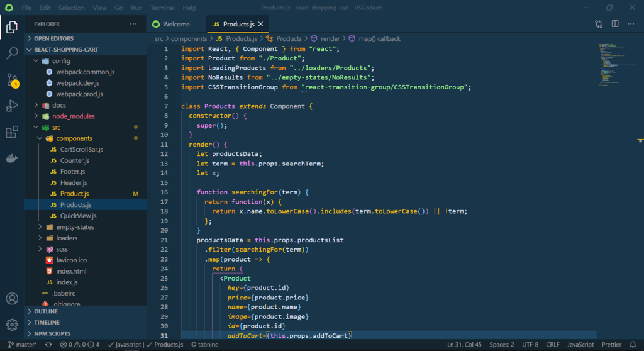
Task: Open the Accounts icon
Action: [12, 299]
